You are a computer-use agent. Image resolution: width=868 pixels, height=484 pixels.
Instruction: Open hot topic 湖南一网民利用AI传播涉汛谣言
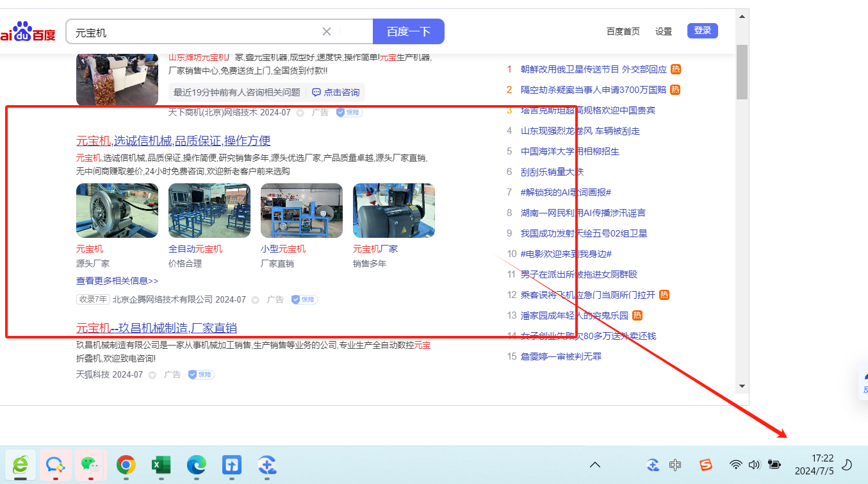(583, 213)
